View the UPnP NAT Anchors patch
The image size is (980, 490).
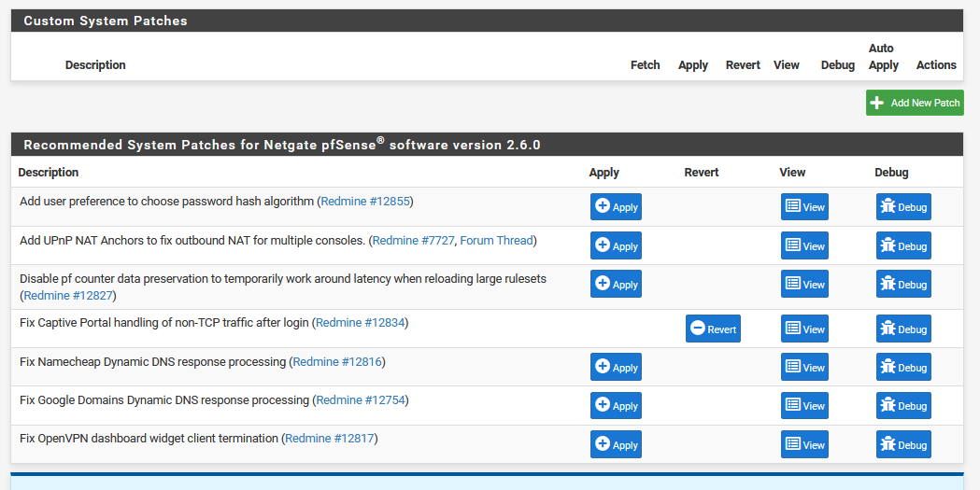click(x=804, y=246)
